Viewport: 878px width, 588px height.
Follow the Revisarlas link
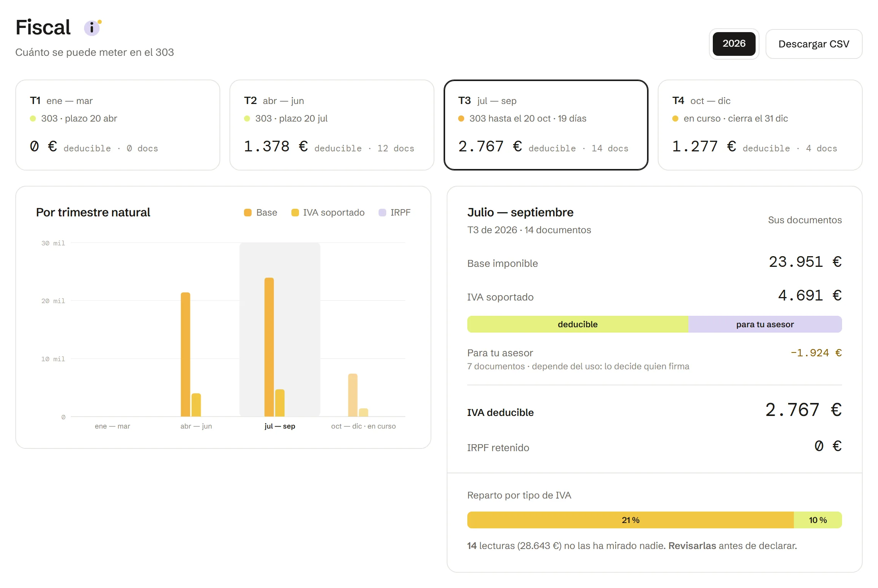692,546
